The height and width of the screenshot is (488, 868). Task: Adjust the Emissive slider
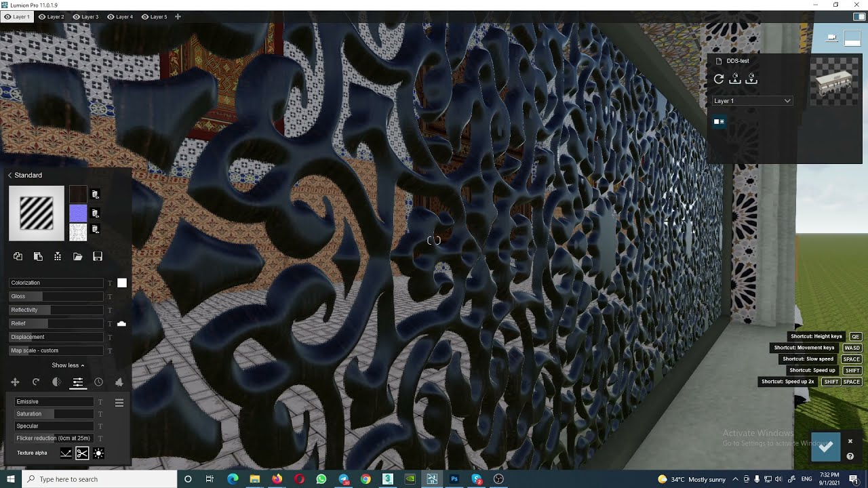click(x=54, y=401)
